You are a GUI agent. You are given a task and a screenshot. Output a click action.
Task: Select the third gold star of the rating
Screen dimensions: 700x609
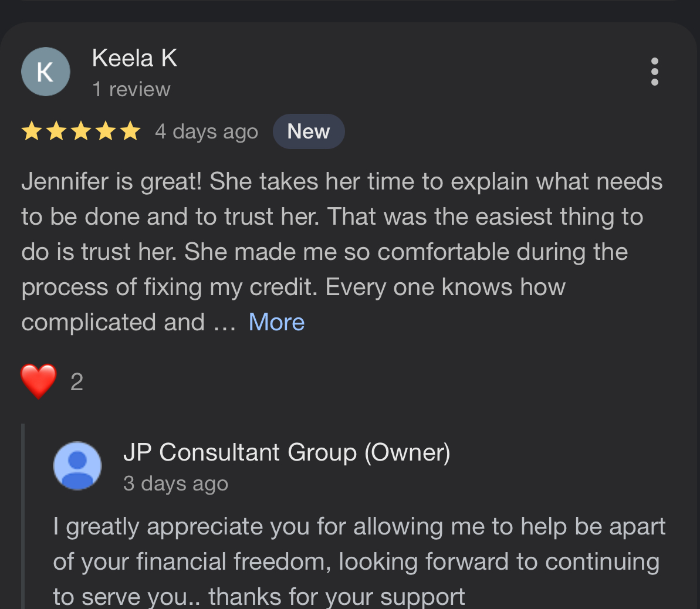point(81,131)
